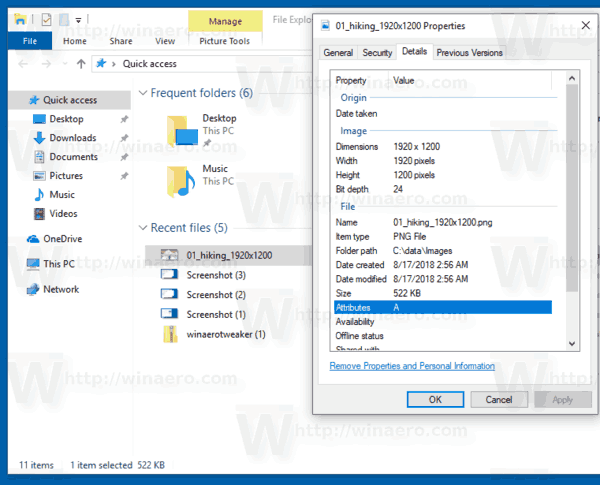Switch to the Share ribbon tab
The image size is (600, 485).
(121, 41)
